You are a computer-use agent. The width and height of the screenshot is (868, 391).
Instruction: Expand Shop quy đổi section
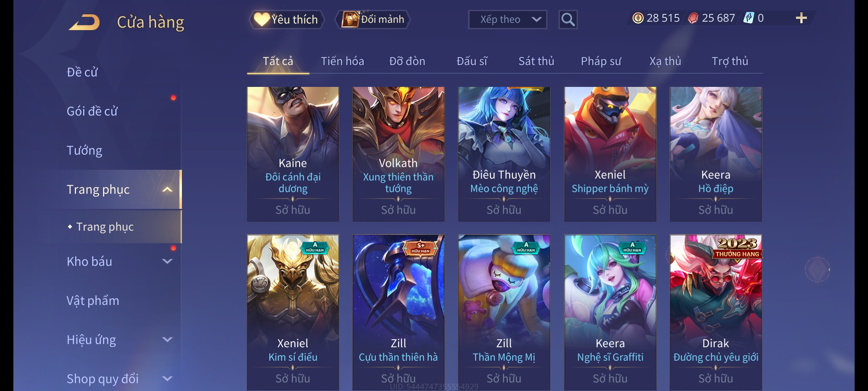pos(167,378)
